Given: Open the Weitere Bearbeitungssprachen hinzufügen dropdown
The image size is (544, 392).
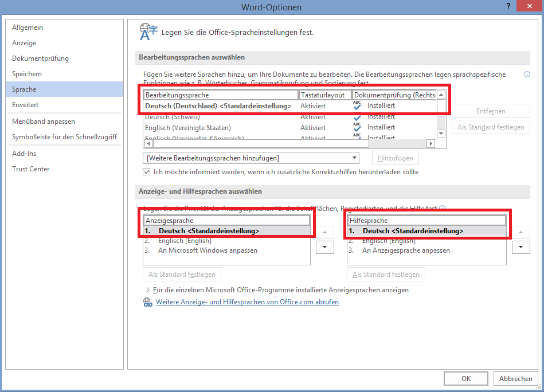Looking at the screenshot, I should [251, 158].
